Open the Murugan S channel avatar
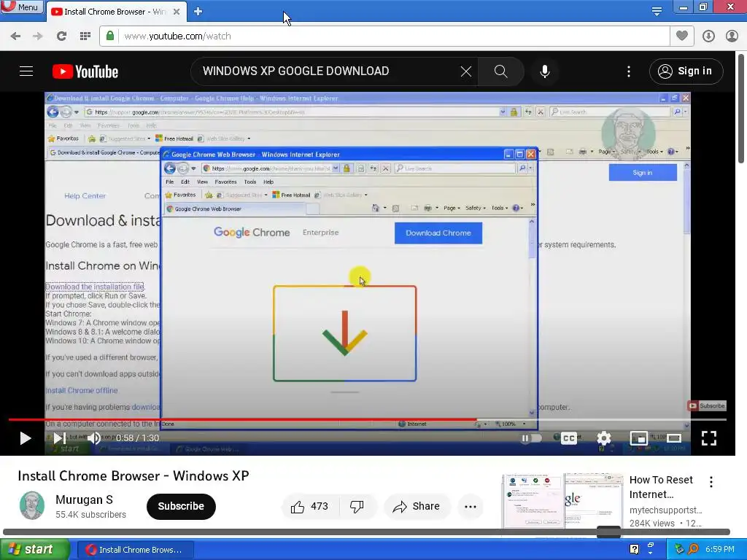 pos(32,506)
